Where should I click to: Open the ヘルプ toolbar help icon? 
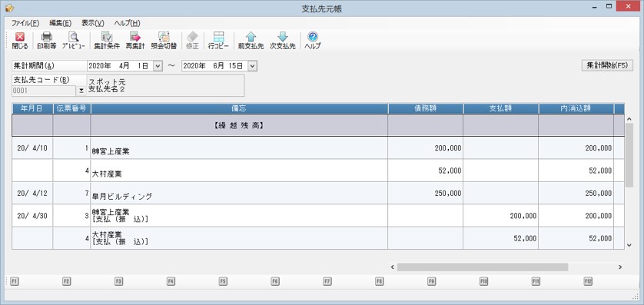tap(313, 41)
